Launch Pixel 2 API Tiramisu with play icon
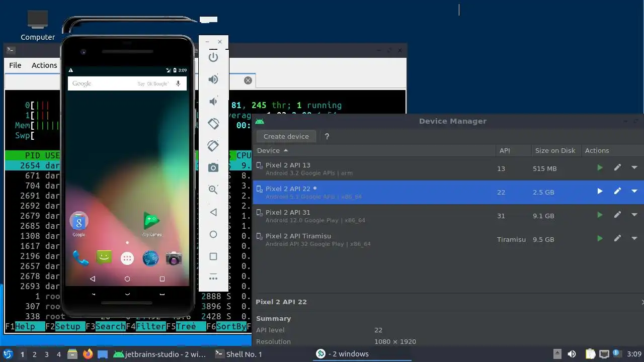 coord(600,238)
